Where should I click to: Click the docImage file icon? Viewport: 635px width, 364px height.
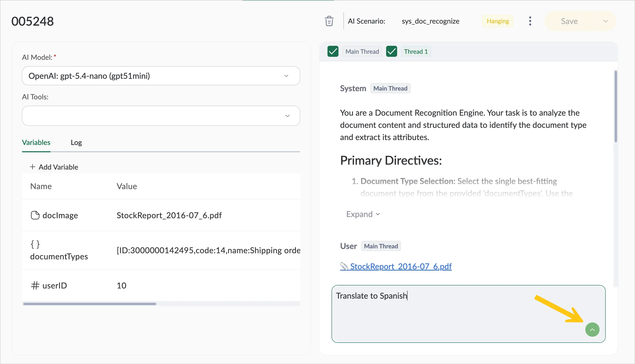pos(35,215)
